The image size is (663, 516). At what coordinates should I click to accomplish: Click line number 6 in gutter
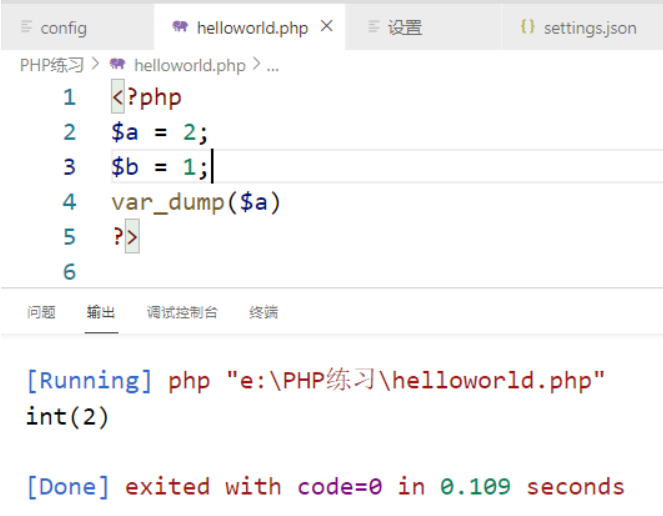(69, 272)
